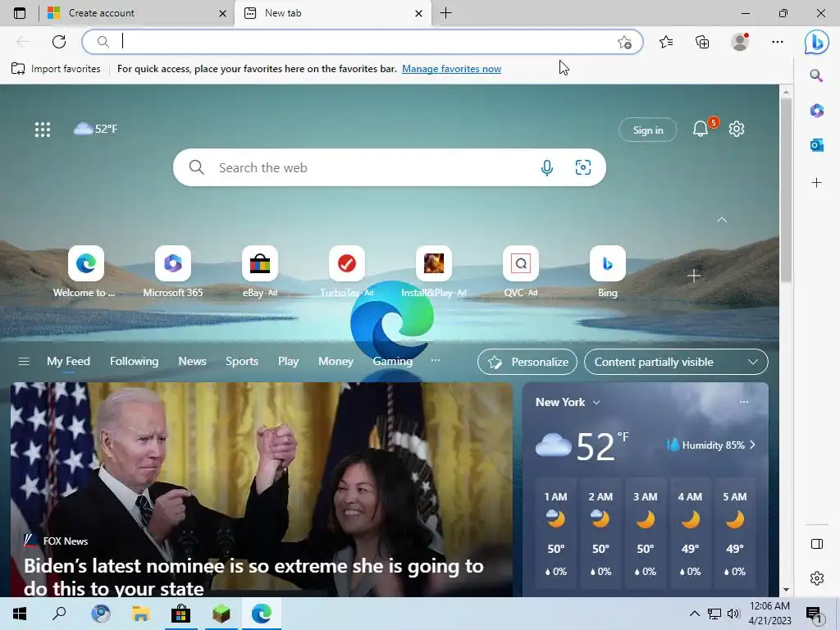Switch to the Following tab

tap(134, 362)
